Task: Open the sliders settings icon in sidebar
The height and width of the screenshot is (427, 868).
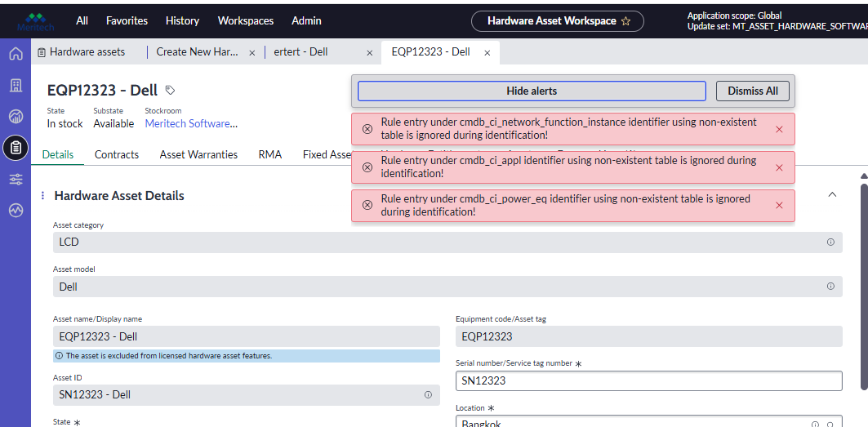Action: 16,180
